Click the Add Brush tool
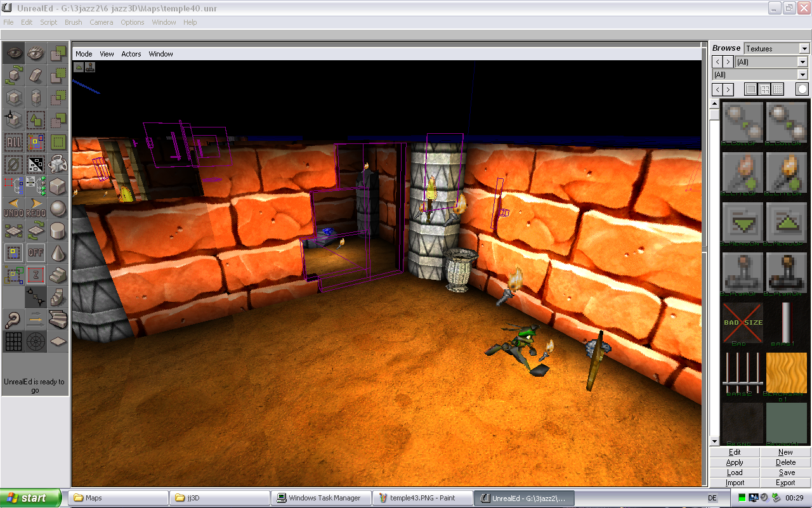 pos(58,53)
